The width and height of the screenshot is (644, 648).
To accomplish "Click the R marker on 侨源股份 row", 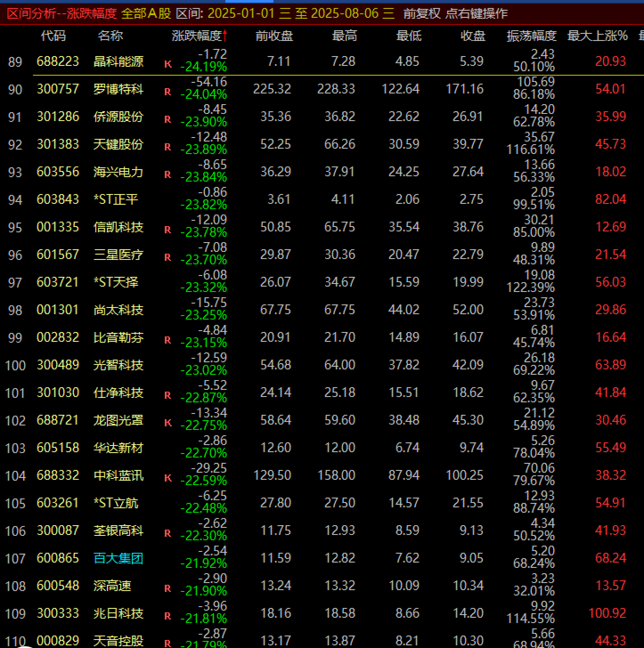I will click(x=168, y=119).
